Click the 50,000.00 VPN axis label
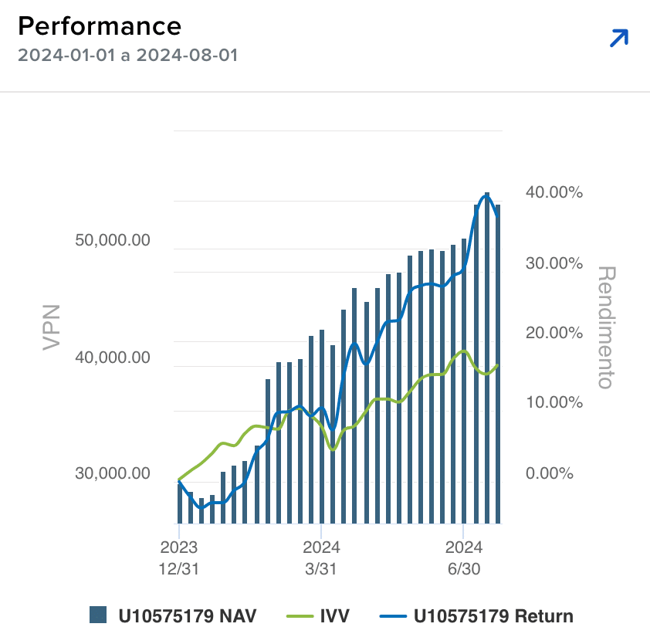This screenshot has width=650, height=644. point(113,240)
